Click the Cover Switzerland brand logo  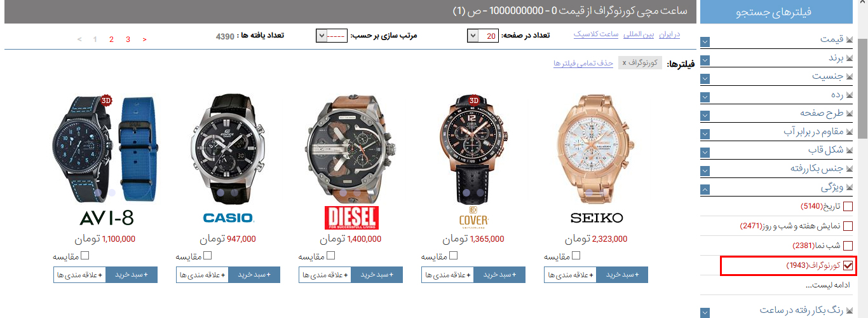(x=473, y=217)
